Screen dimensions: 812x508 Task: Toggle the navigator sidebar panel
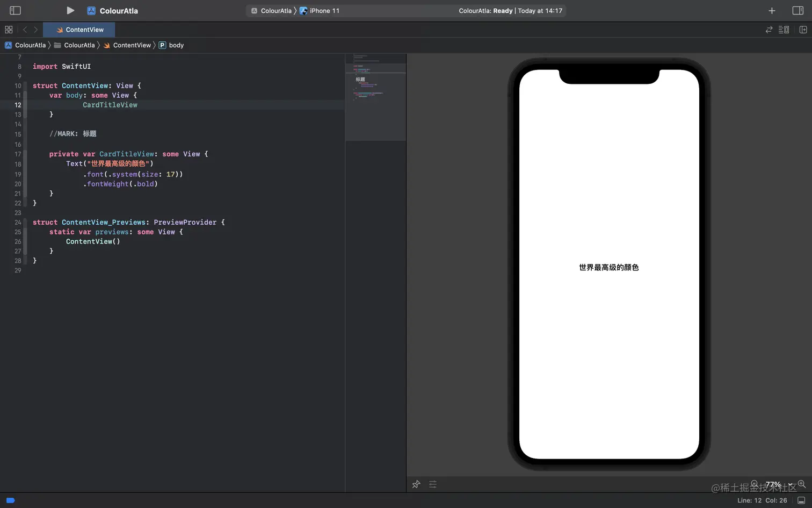15,10
